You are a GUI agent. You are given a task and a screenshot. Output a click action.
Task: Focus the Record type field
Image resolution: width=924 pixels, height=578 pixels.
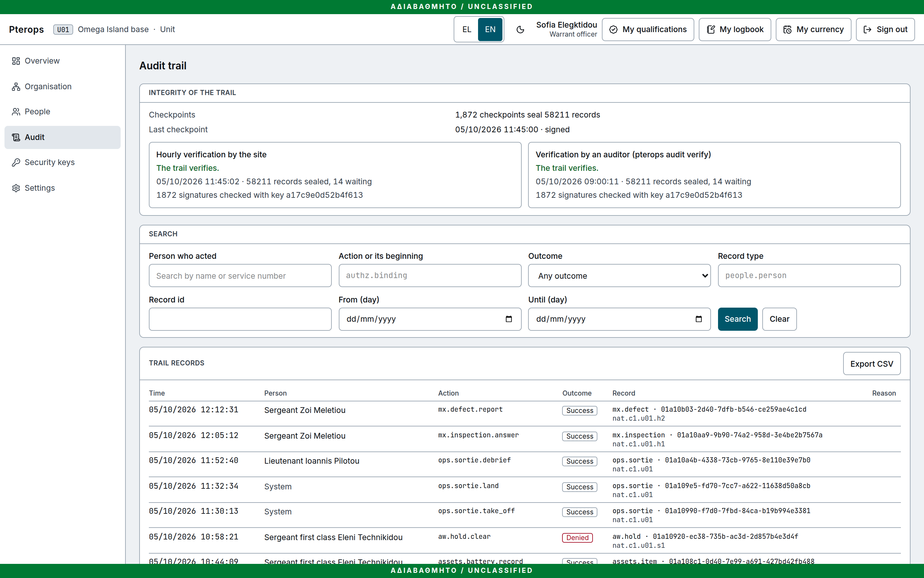point(809,276)
